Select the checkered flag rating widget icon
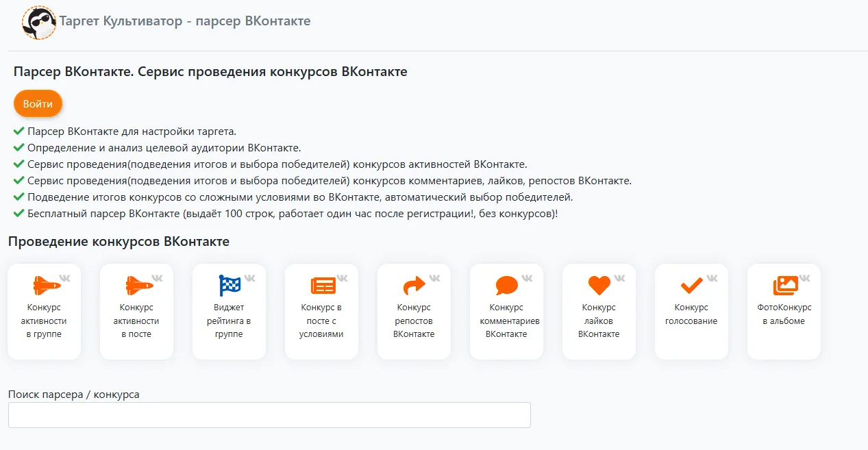Image resolution: width=868 pixels, height=450 pixels. (x=230, y=285)
